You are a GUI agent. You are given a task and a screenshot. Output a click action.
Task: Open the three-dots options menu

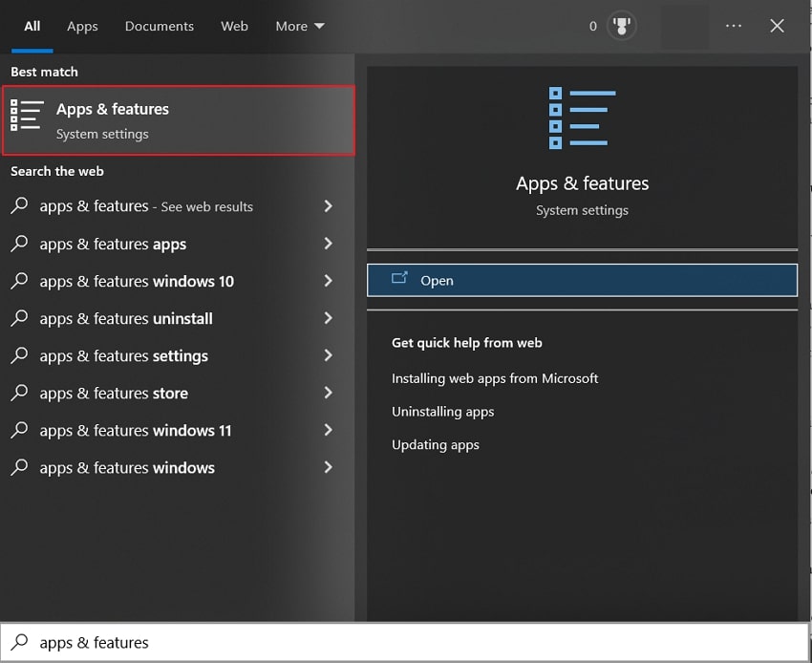[x=734, y=26]
